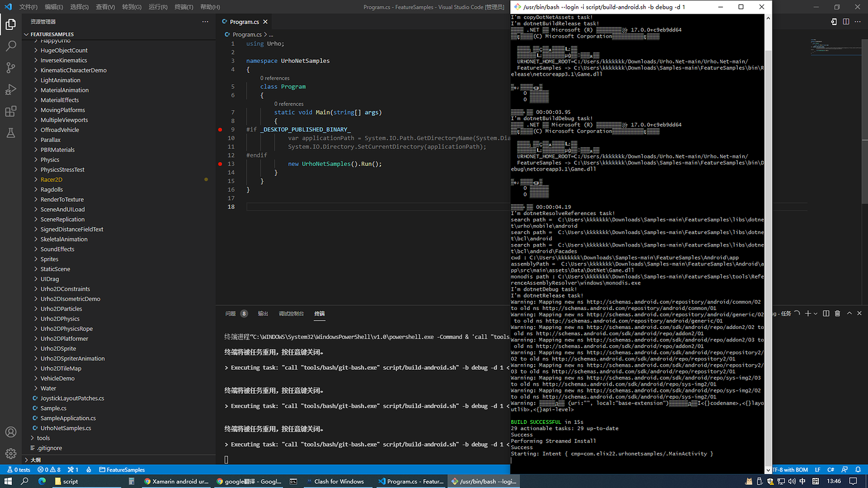Click the 0 tests status bar item
Screen dimensions: 868x488
click(18, 470)
